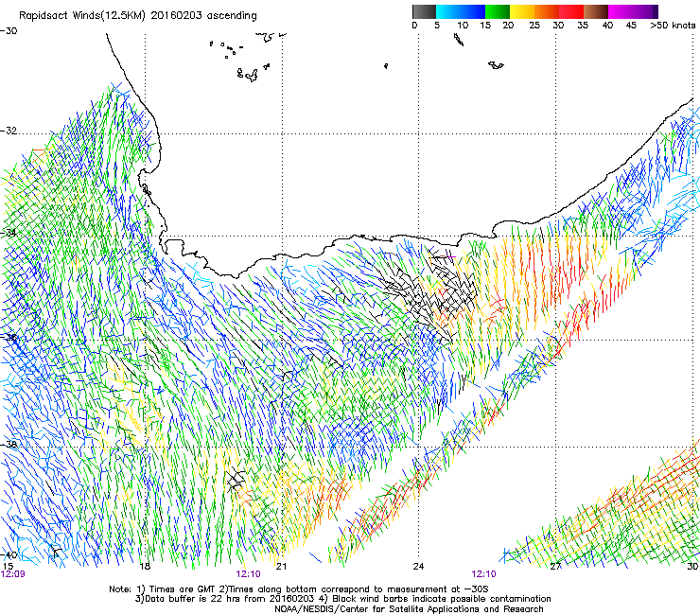Click the '27' longitude label on bottom axis

pyautogui.click(x=555, y=567)
